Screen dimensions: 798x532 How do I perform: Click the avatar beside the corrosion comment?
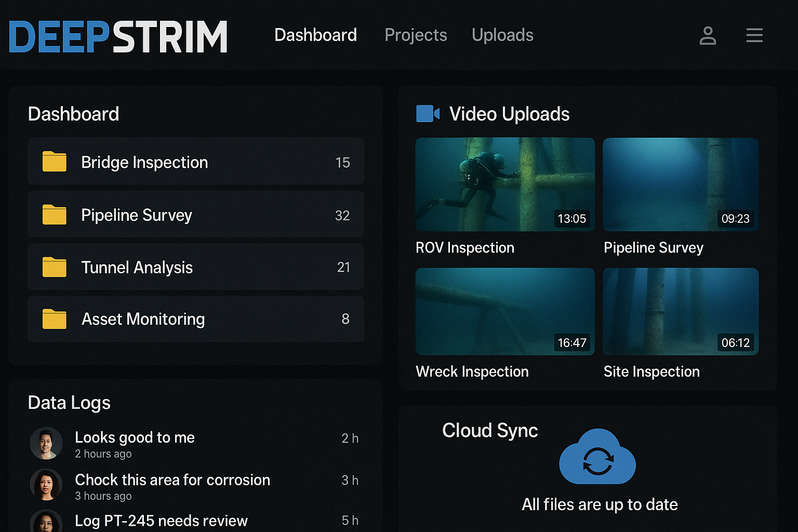click(46, 485)
